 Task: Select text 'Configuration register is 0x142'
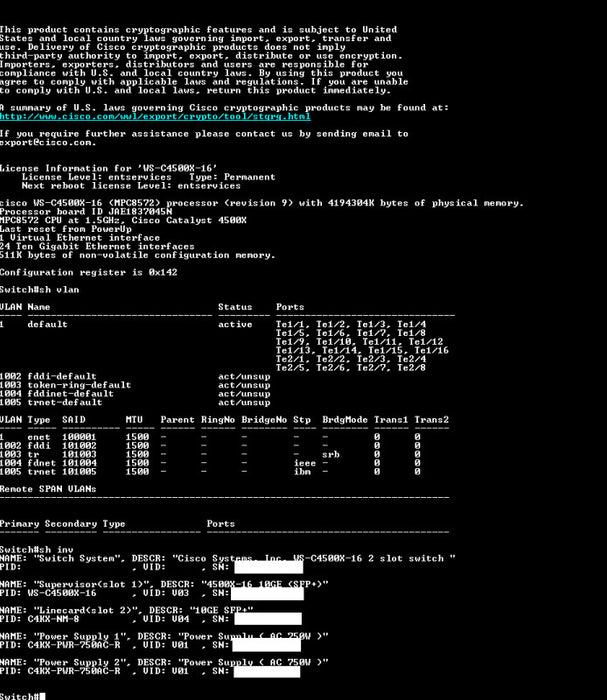(x=89, y=272)
